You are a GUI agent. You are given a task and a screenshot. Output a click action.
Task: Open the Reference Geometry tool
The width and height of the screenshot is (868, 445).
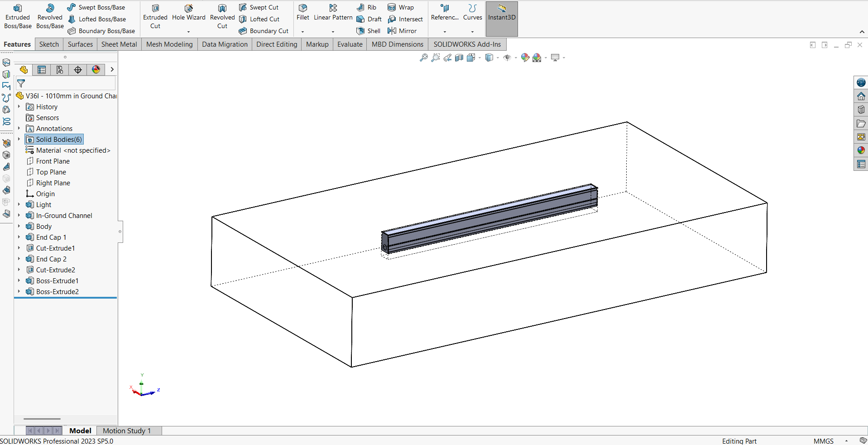[x=445, y=13]
